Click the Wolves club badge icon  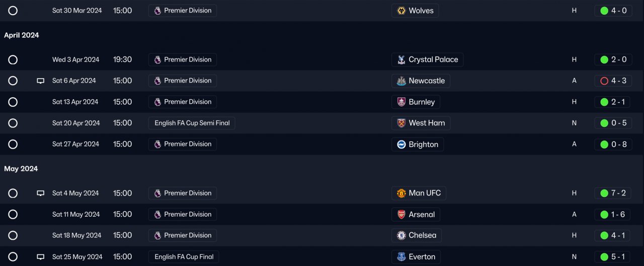[x=401, y=11]
